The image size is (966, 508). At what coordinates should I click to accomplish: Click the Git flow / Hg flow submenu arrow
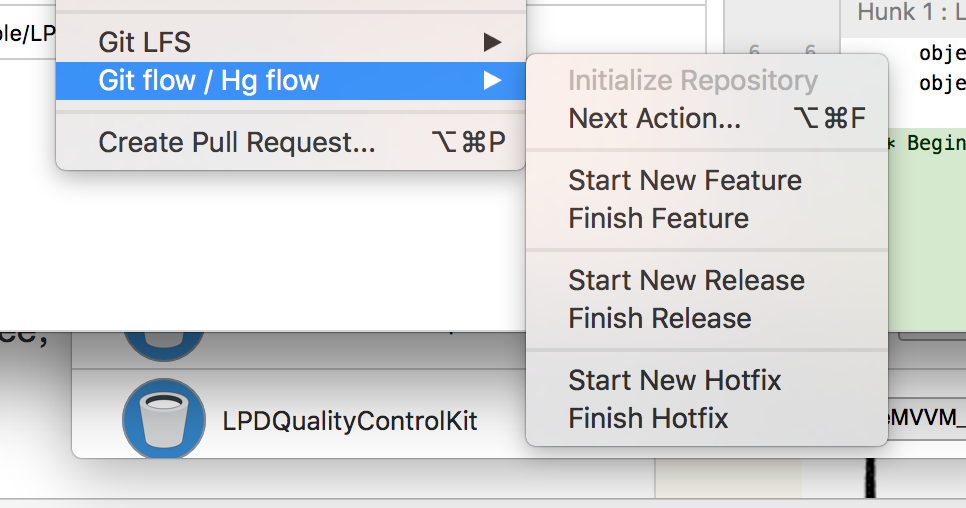(491, 81)
